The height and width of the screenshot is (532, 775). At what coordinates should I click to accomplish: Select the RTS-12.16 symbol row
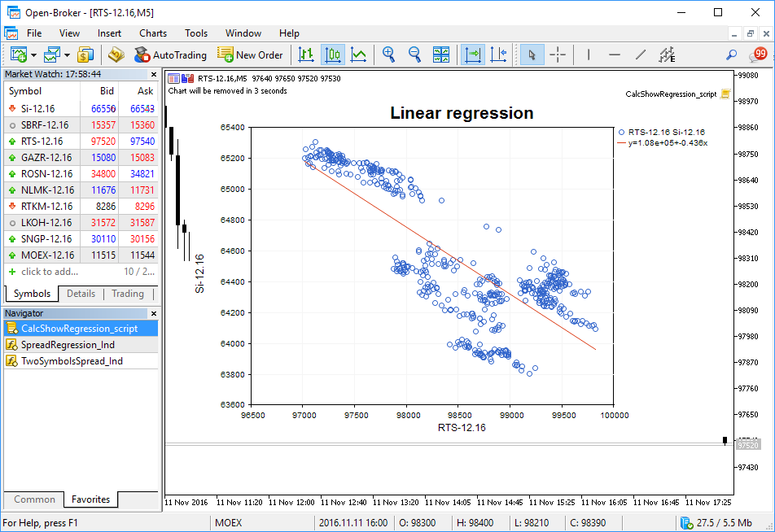click(x=81, y=142)
